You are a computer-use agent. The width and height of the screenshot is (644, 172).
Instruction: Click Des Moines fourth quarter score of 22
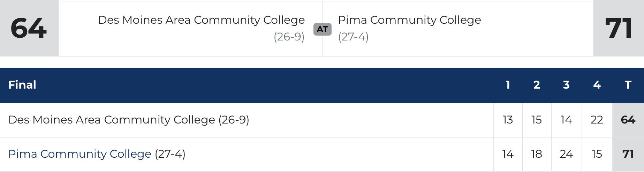click(597, 120)
